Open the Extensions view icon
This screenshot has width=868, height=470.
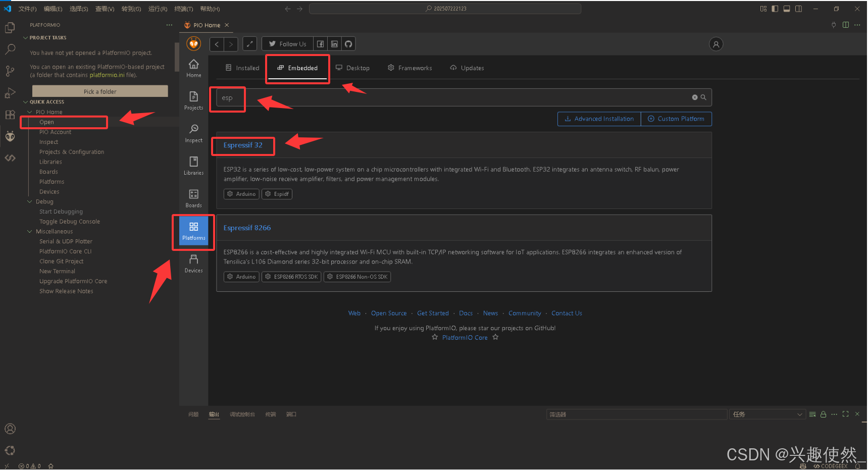pos(10,115)
